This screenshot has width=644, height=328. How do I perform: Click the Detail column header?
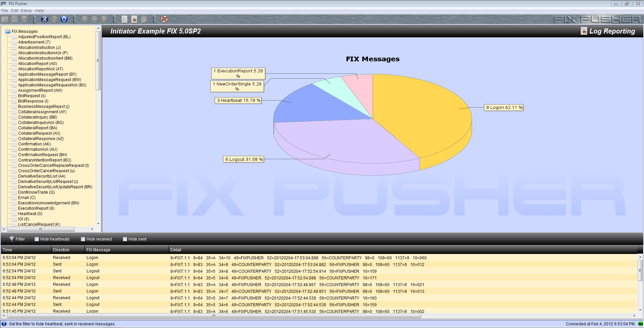(402, 250)
